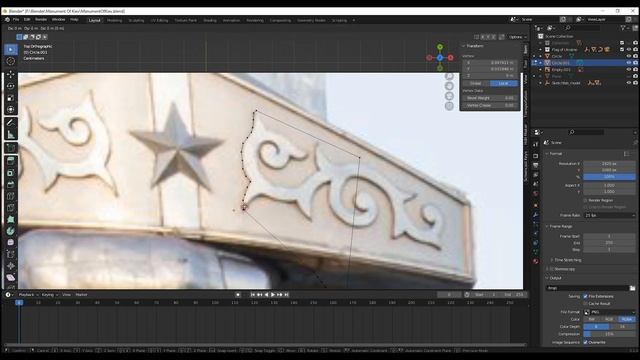Select the Transform tool

11,109
